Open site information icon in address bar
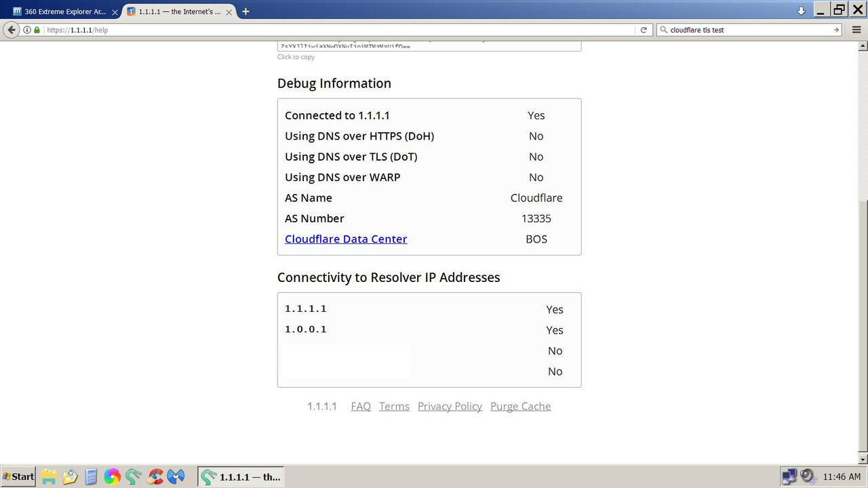The image size is (868, 488). [27, 30]
